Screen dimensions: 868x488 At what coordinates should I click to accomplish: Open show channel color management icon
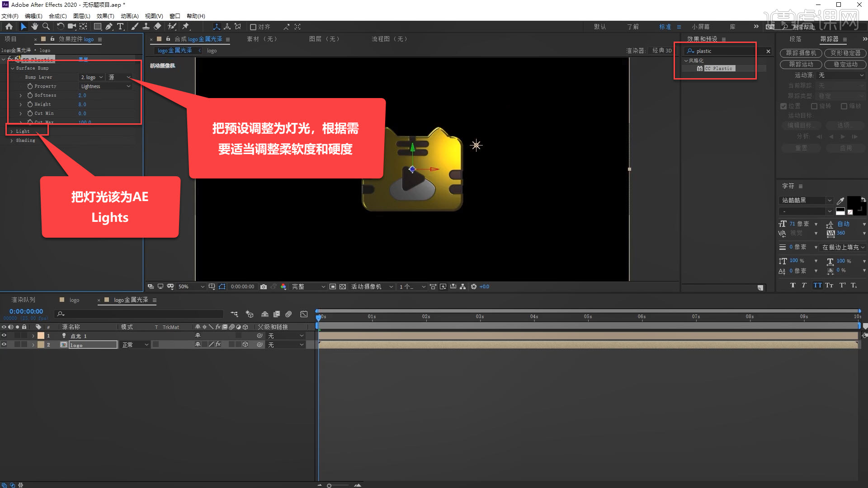[283, 286]
